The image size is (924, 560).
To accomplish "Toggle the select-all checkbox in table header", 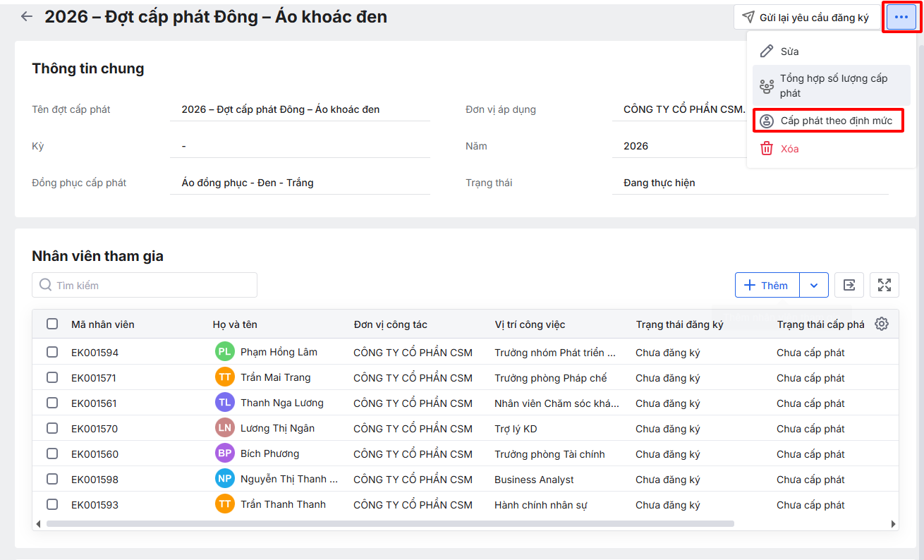I will pos(52,324).
